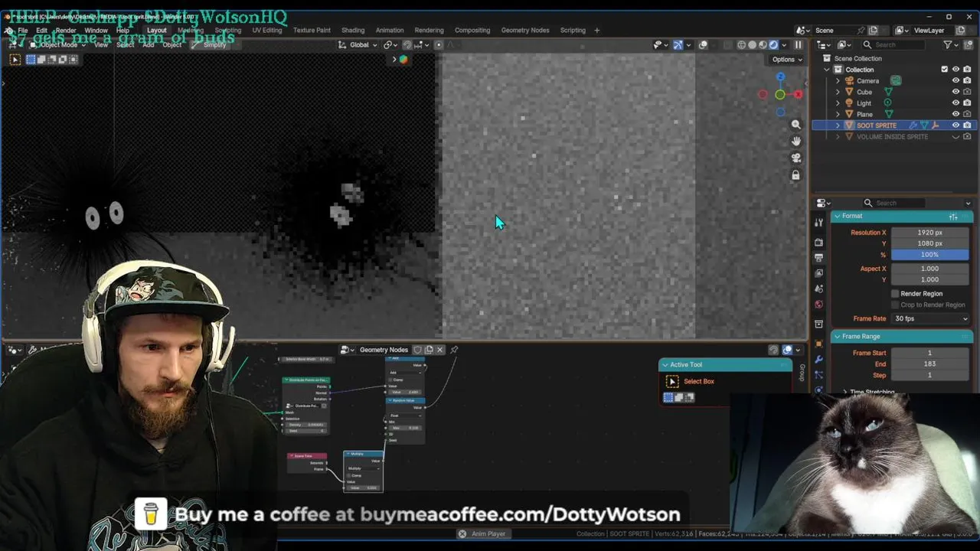Hide the Cube object in viewport
The image size is (980, 551).
pos(955,92)
